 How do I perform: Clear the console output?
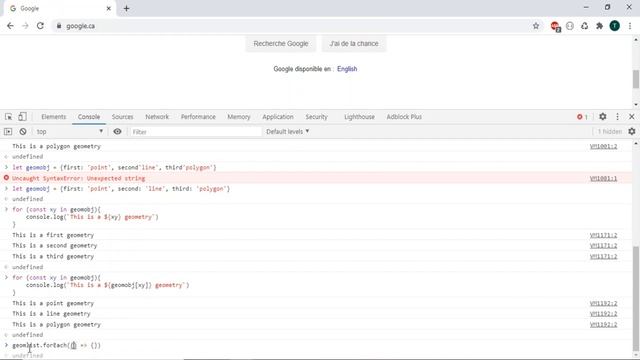click(23, 131)
